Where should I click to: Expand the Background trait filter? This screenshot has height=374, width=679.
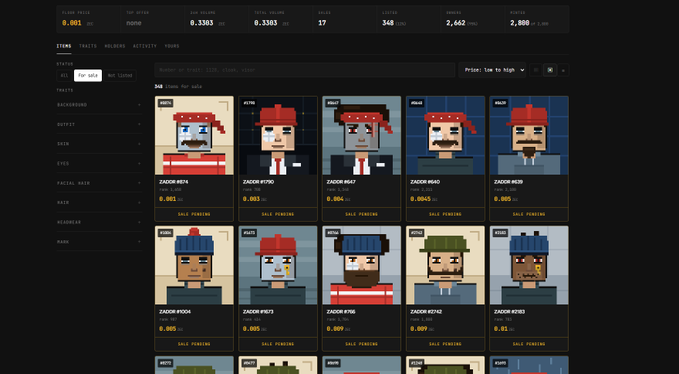(x=99, y=105)
